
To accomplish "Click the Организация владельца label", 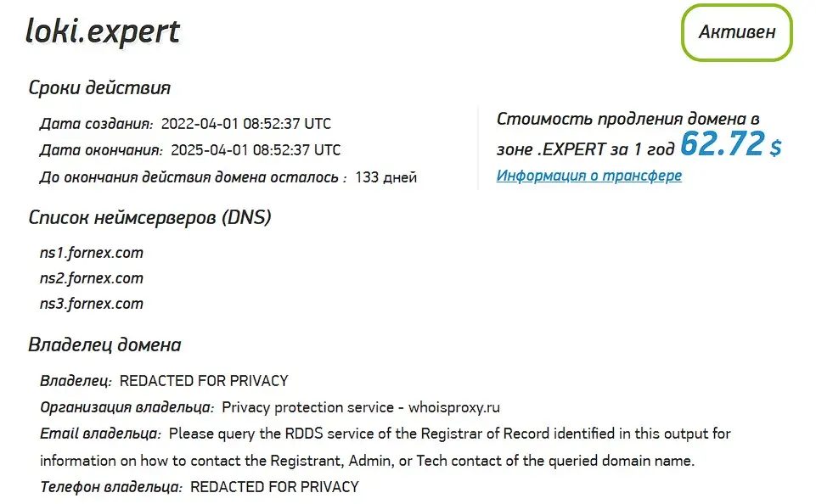I will click(x=127, y=407).
